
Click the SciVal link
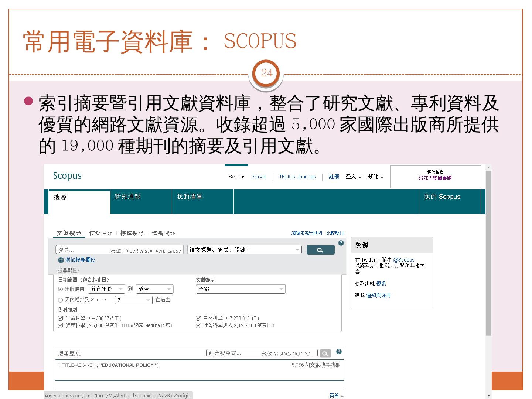click(x=259, y=177)
